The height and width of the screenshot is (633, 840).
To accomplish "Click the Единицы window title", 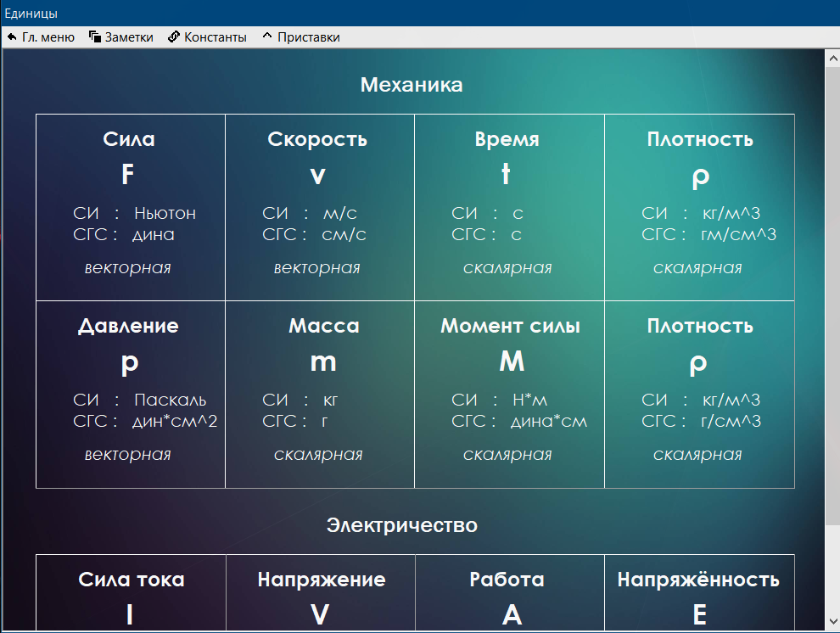I will (x=31, y=14).
